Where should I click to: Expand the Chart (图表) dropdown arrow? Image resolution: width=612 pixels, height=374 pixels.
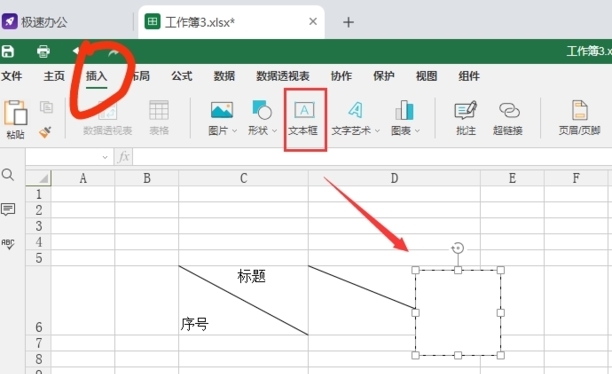click(417, 131)
